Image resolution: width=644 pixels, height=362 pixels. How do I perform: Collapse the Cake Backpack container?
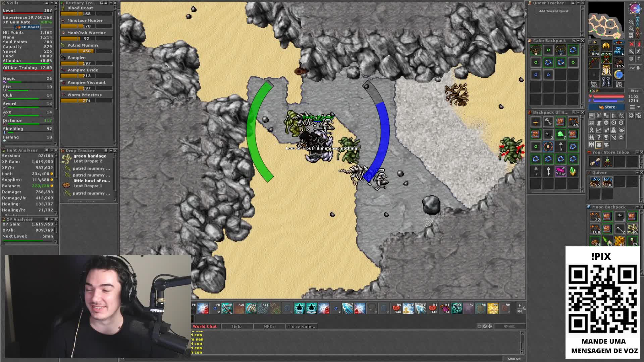pos(578,41)
